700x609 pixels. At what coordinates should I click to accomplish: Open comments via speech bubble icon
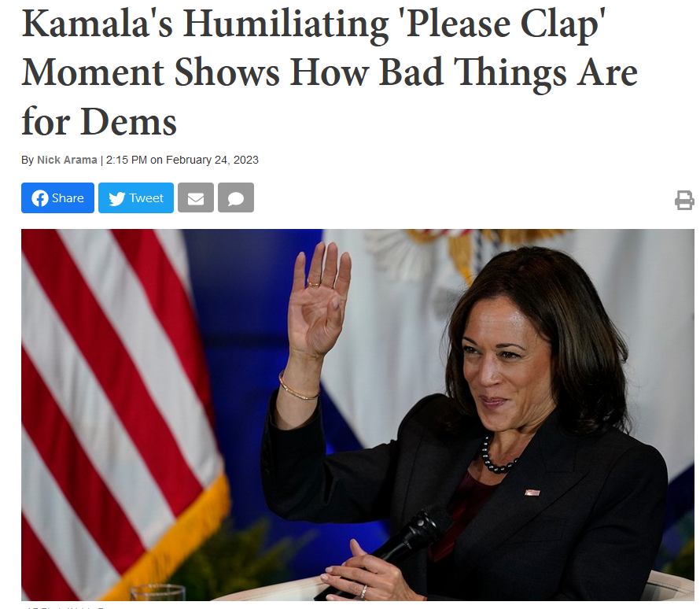point(236,197)
